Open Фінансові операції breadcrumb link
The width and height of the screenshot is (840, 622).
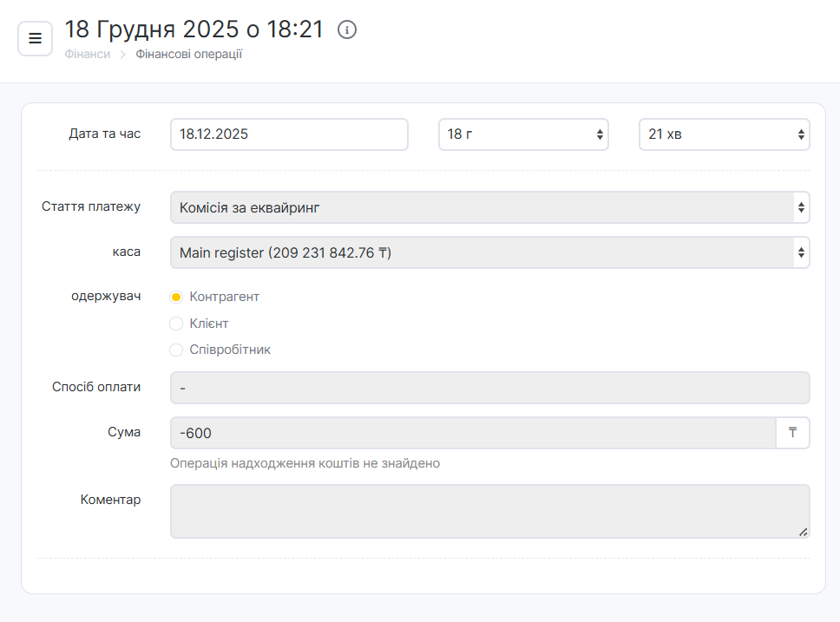[188, 55]
